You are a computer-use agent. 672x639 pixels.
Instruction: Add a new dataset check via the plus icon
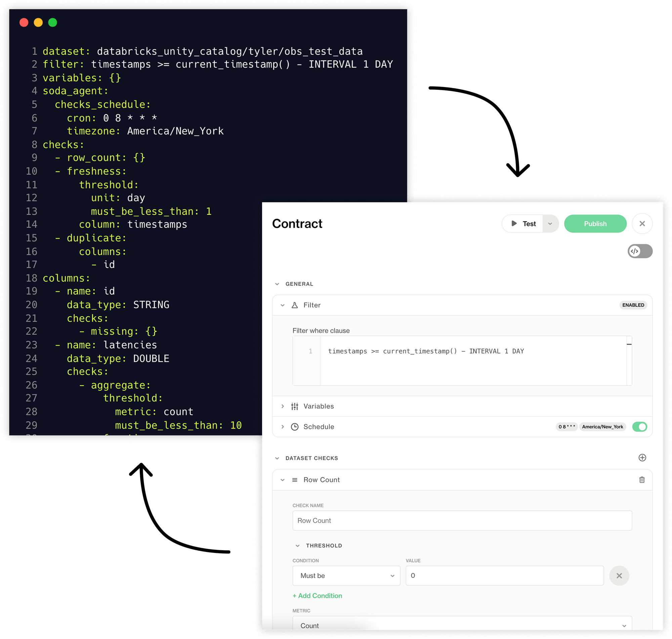tap(642, 458)
